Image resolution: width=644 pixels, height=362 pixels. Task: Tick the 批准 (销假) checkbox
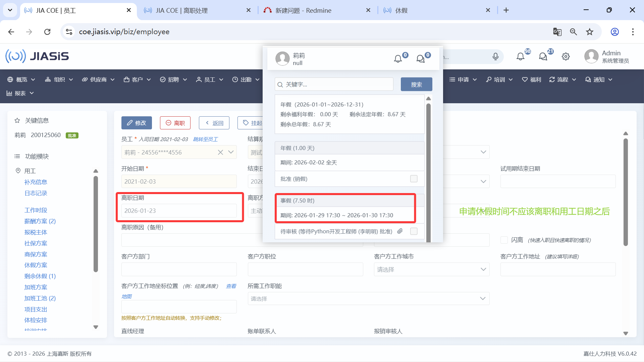click(414, 179)
